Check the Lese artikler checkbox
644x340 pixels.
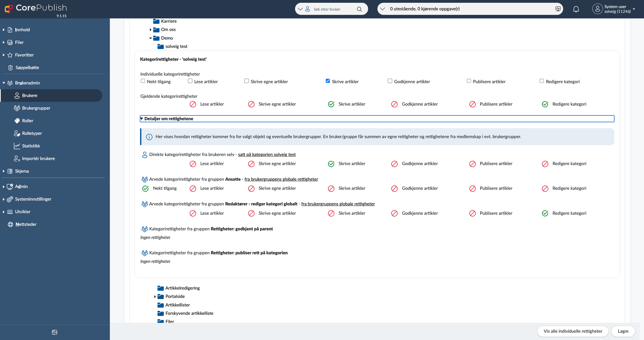click(x=190, y=81)
